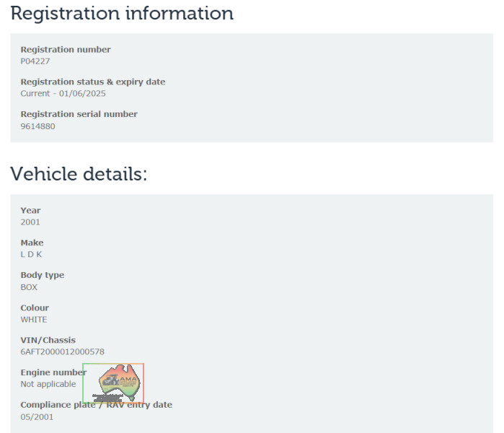Select registration number P04227

coord(35,61)
